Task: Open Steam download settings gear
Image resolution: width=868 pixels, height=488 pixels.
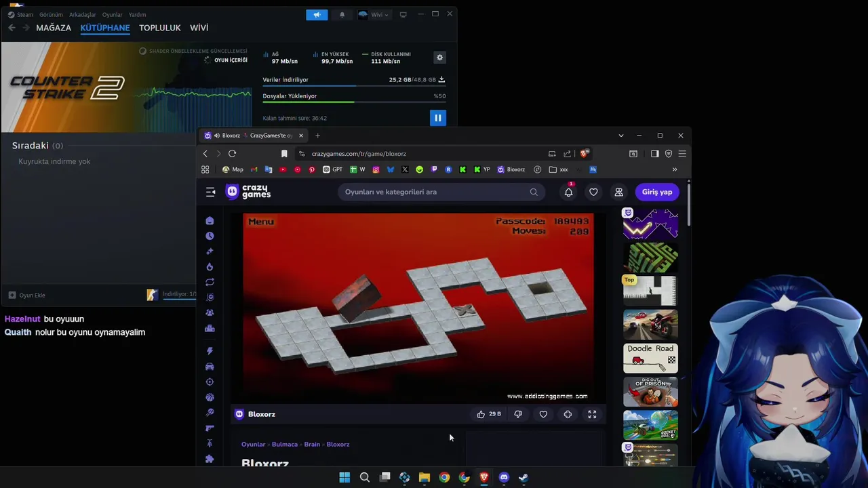Action: (439, 58)
